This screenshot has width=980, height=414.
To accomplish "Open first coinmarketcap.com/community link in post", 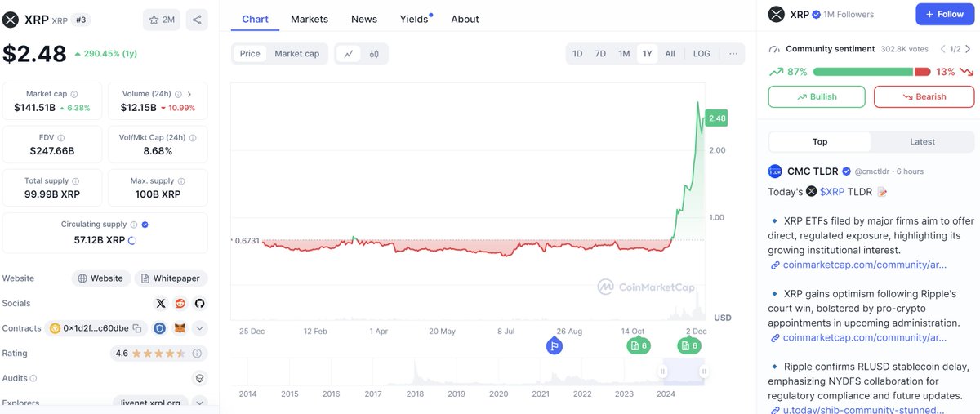I will click(x=865, y=265).
